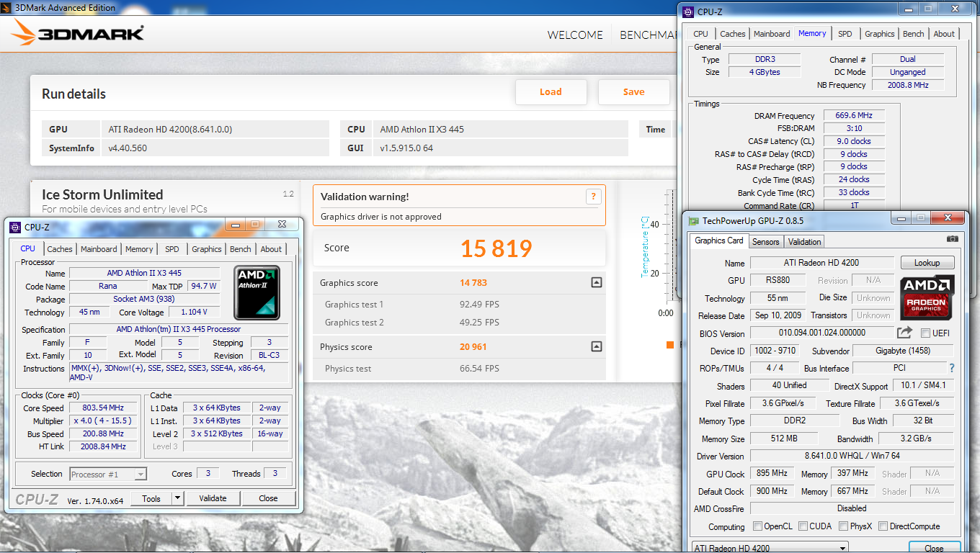Viewport: 980px width, 553px height.
Task: Switch to Caches tab in CPU-Z memory timings window
Action: [x=733, y=34]
